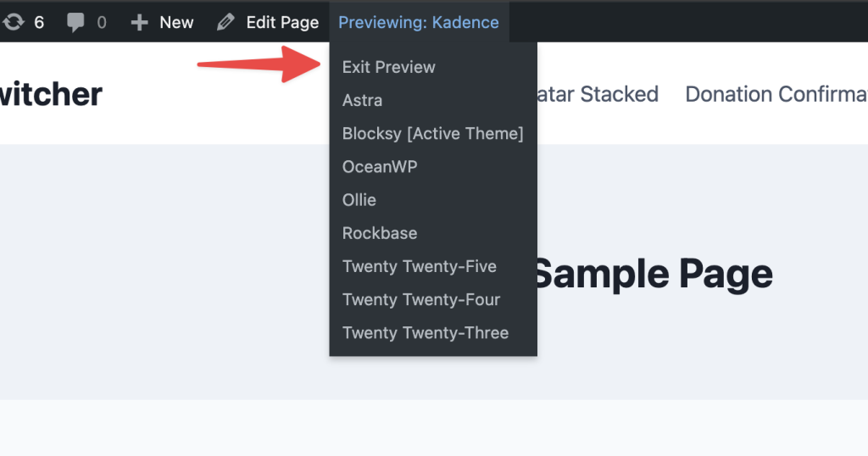Collapse the Previewing: Kadence dropdown
The width and height of the screenshot is (868, 456).
pyautogui.click(x=419, y=22)
